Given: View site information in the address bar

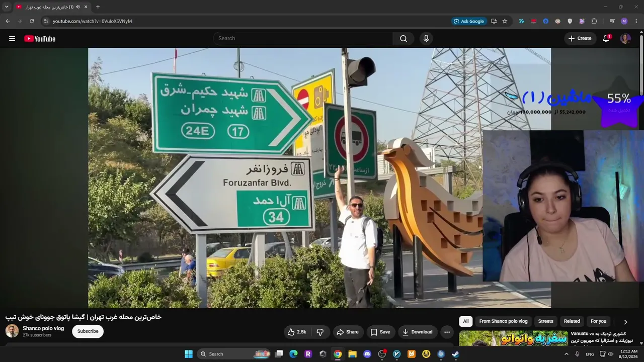Looking at the screenshot, I should click(x=46, y=21).
